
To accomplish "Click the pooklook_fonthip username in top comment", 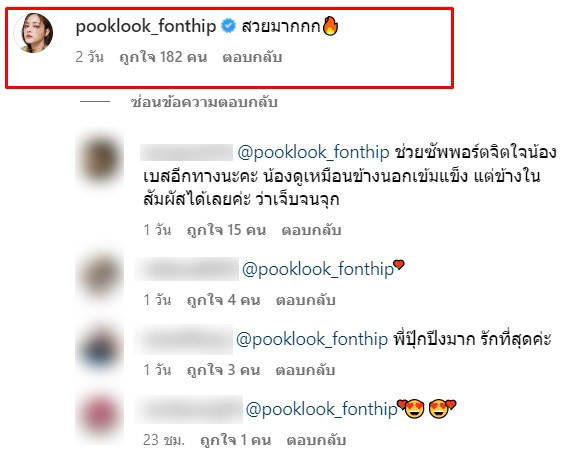I will 146,27.
